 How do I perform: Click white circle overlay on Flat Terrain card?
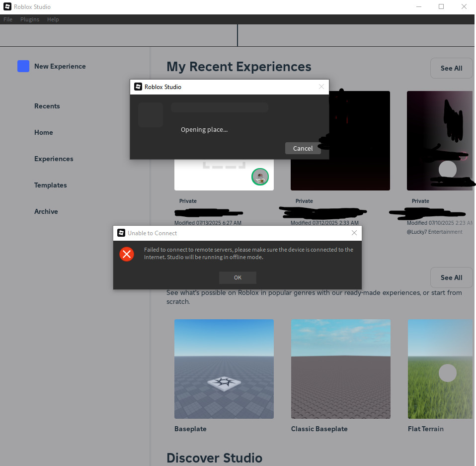pyautogui.click(x=448, y=373)
